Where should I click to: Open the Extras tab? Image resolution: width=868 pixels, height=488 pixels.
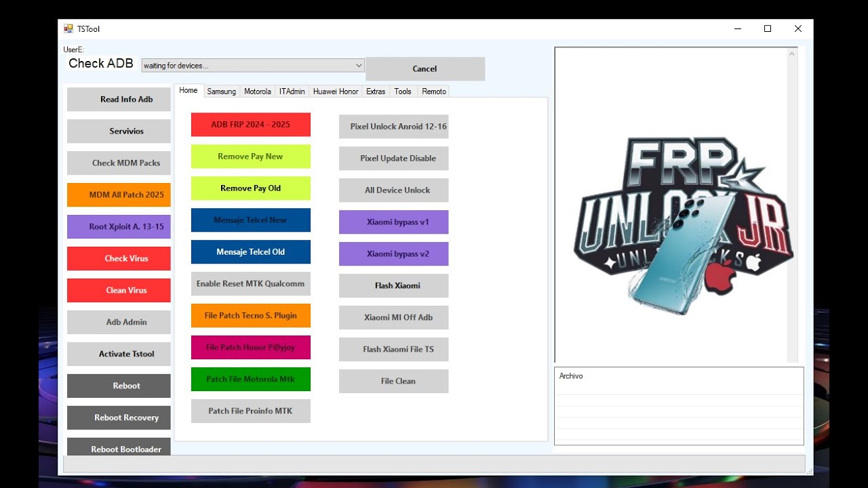pos(376,91)
